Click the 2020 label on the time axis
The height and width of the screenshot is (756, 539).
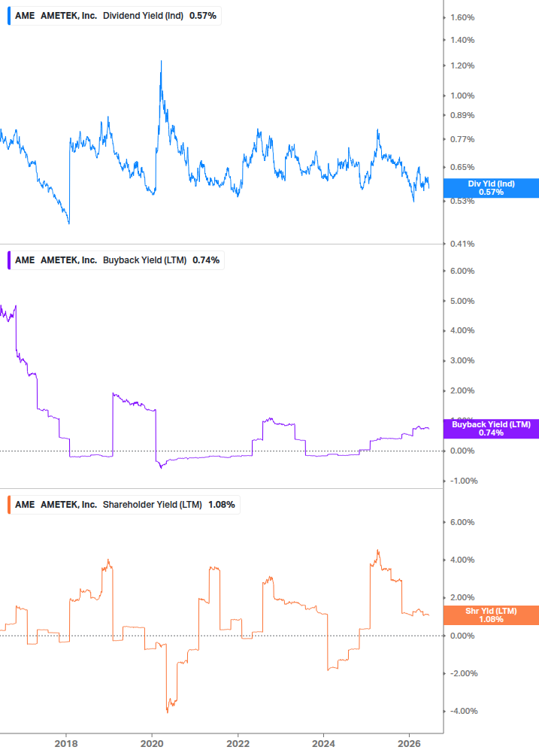pos(152,744)
